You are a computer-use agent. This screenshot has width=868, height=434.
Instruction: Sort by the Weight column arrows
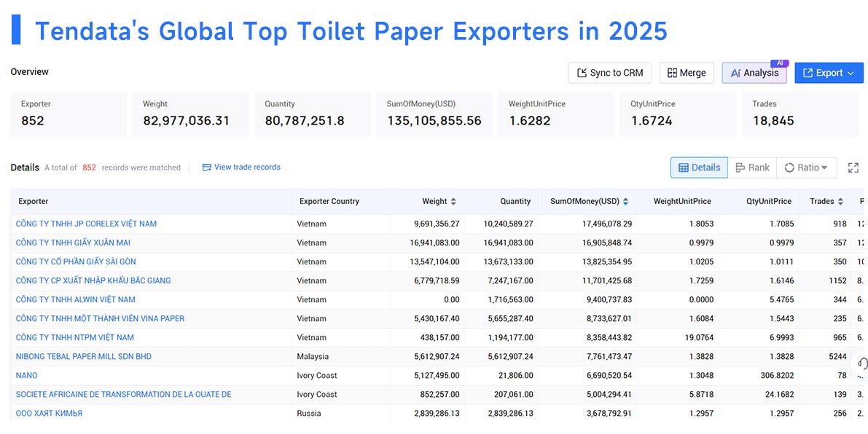[x=453, y=202]
